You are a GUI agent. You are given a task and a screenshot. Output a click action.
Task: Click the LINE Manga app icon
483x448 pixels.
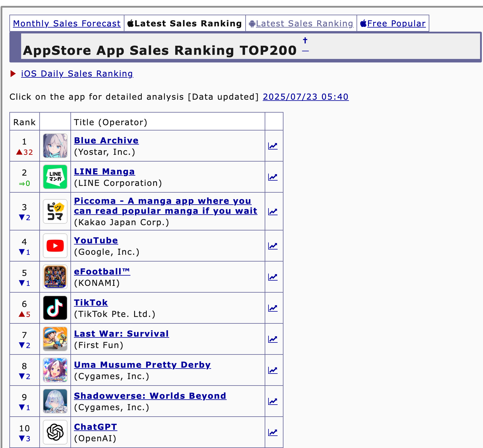coord(55,177)
